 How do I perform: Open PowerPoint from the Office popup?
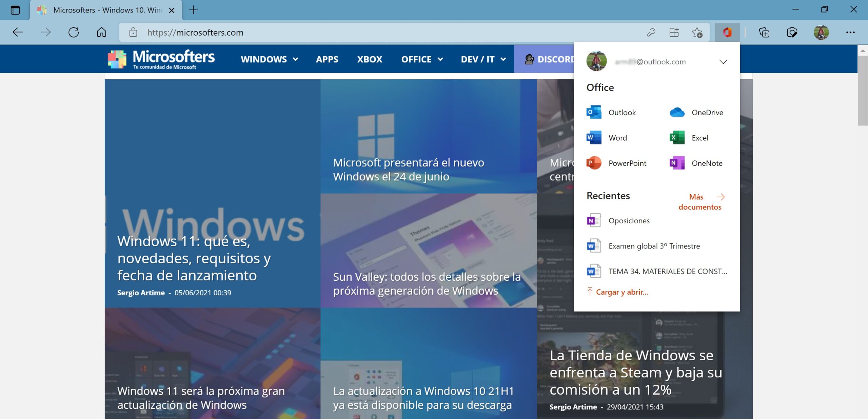tap(627, 163)
